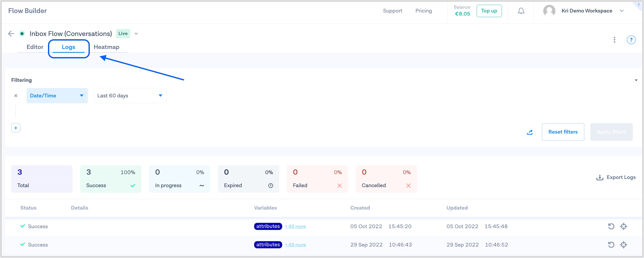Click the user avatar icon
This screenshot has width=644, height=258.
click(x=549, y=11)
